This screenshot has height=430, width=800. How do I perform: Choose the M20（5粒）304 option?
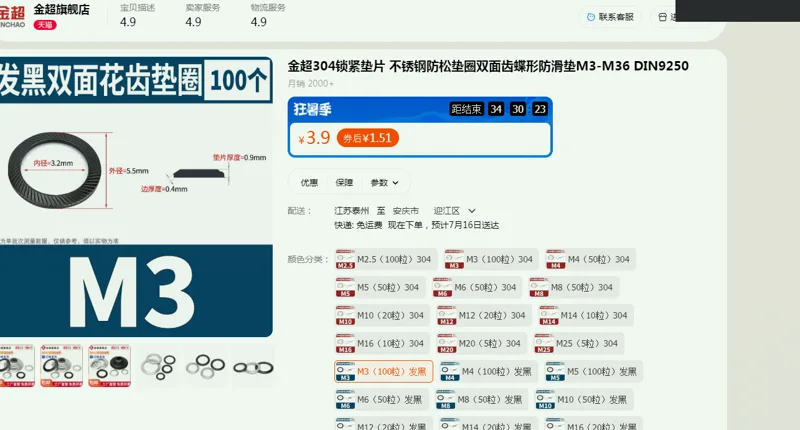click(x=482, y=343)
